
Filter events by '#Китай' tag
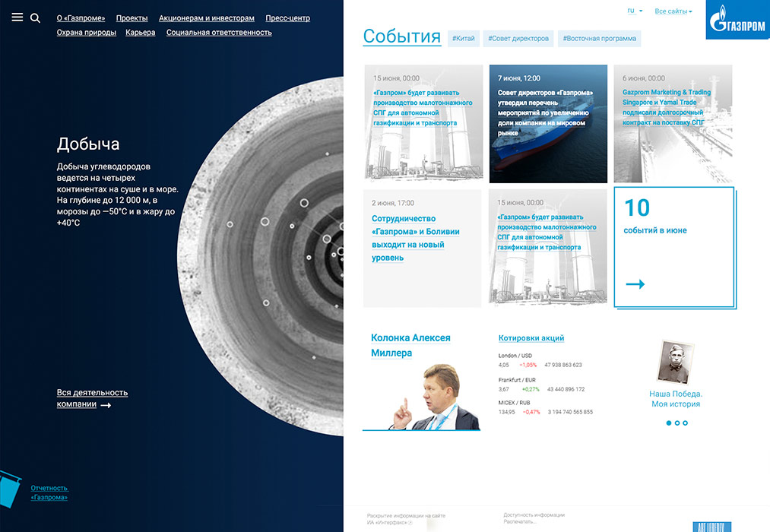pos(464,38)
